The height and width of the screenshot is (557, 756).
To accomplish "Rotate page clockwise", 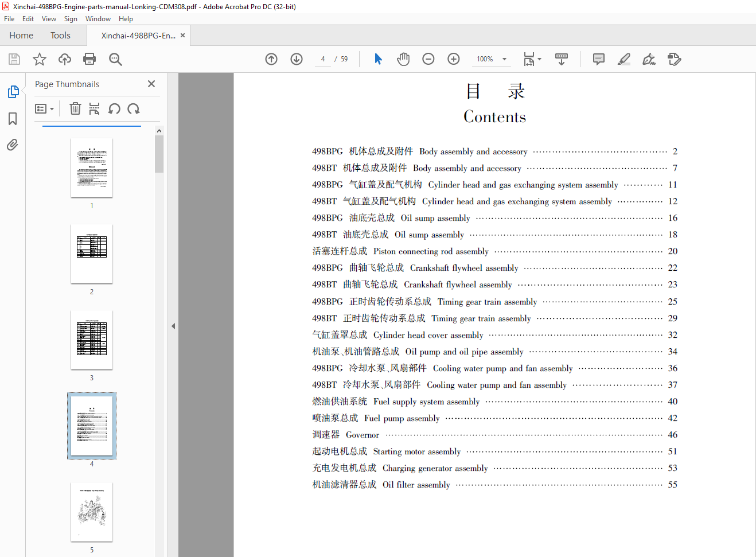I will tap(134, 108).
